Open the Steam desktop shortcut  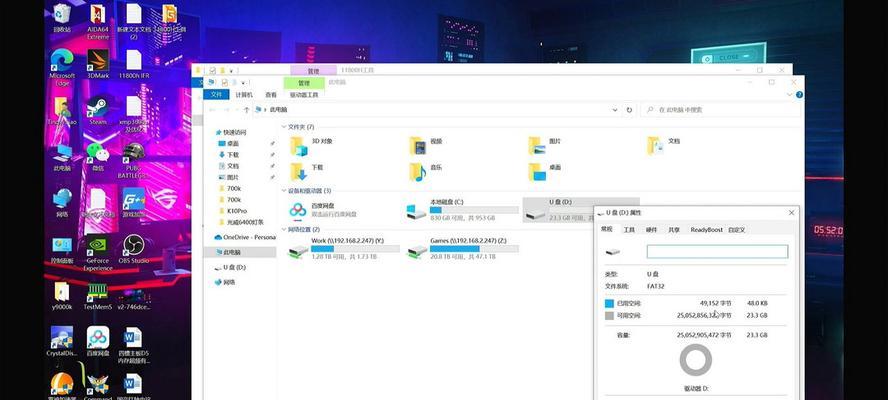pyautogui.click(x=97, y=105)
